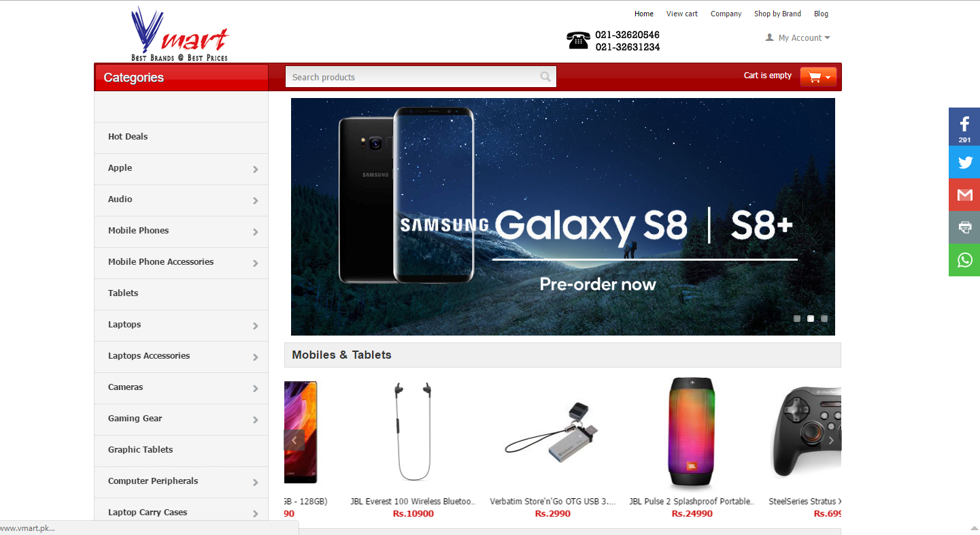Click the Vmart logo

point(180,33)
